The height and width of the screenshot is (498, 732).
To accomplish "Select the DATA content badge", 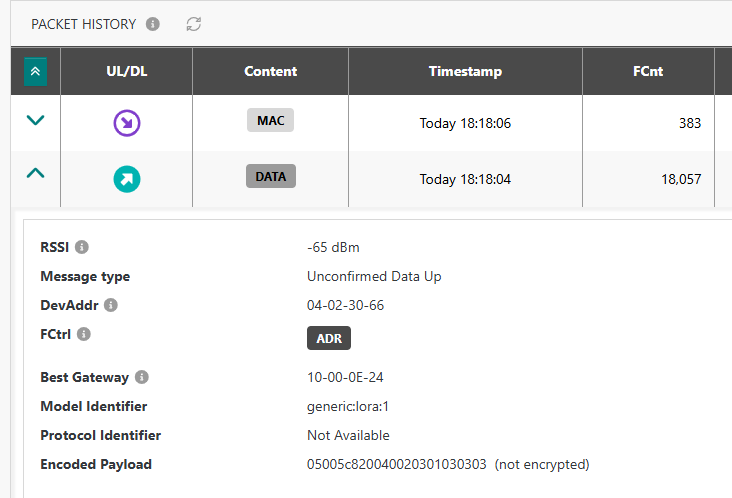I will point(270,177).
